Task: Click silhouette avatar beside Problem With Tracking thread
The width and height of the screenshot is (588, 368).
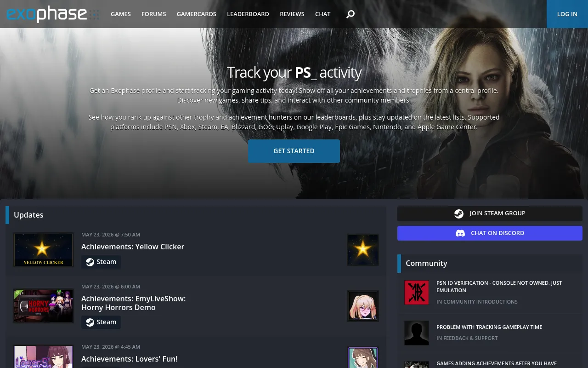Action: pos(417,333)
